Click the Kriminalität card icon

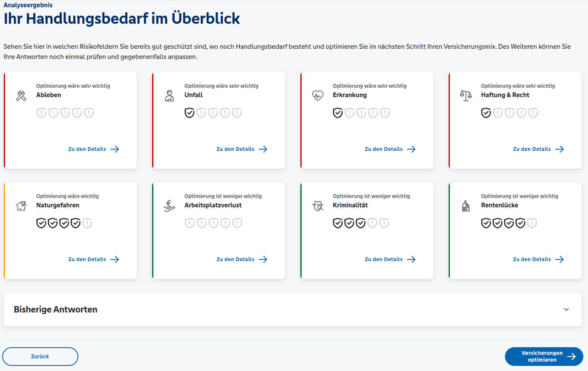coord(318,206)
